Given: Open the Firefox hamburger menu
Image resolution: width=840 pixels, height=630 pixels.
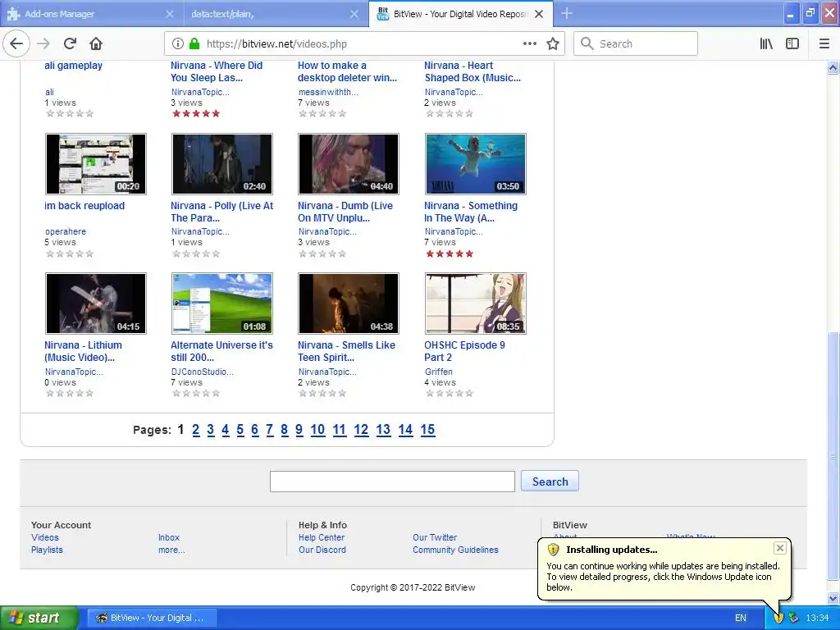Looking at the screenshot, I should point(824,44).
